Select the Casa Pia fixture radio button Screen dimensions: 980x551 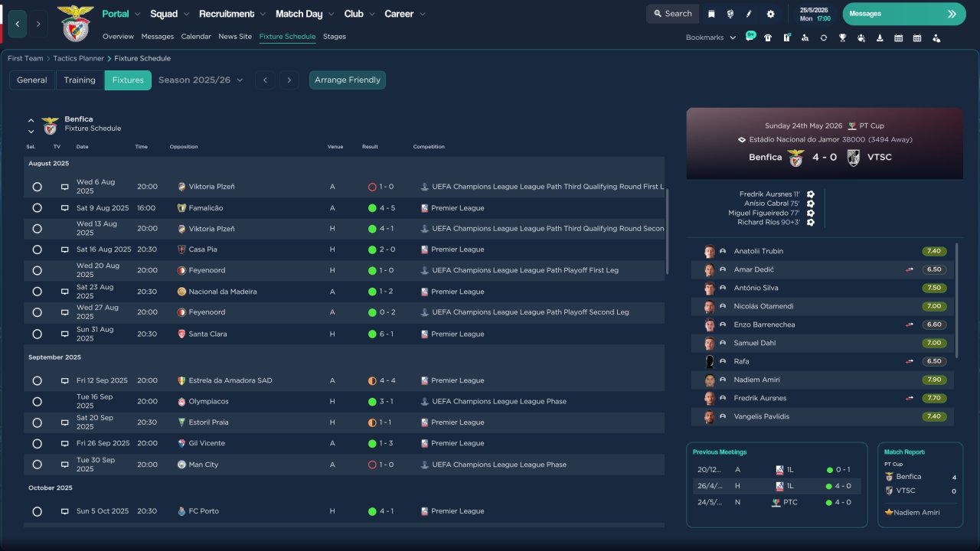pos(37,249)
